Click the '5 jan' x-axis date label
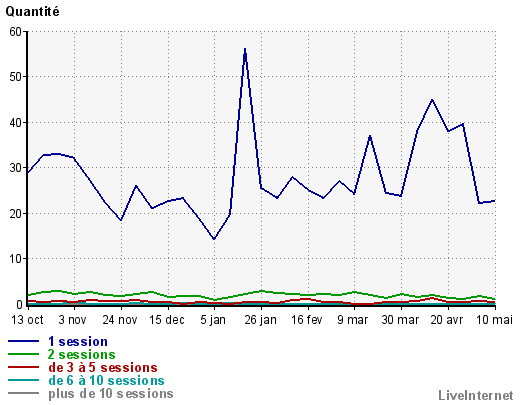 pyautogui.click(x=213, y=320)
